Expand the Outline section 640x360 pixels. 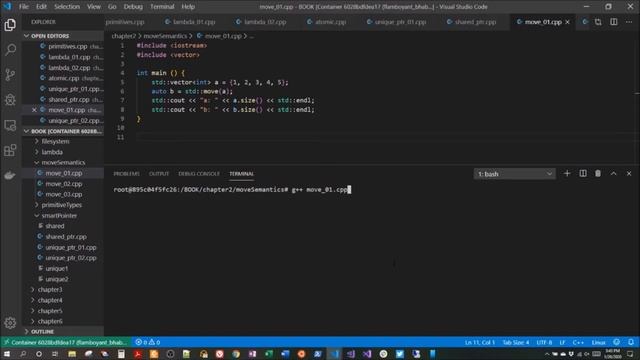point(63,331)
